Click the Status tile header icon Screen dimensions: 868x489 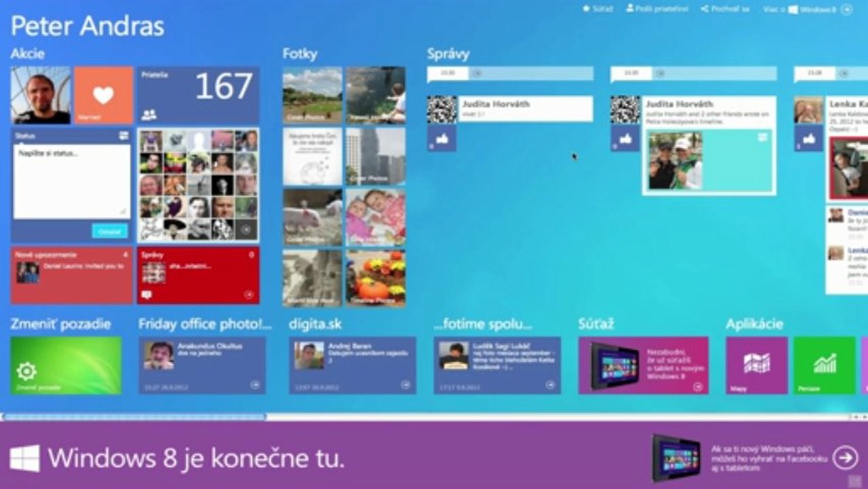pyautogui.click(x=124, y=136)
